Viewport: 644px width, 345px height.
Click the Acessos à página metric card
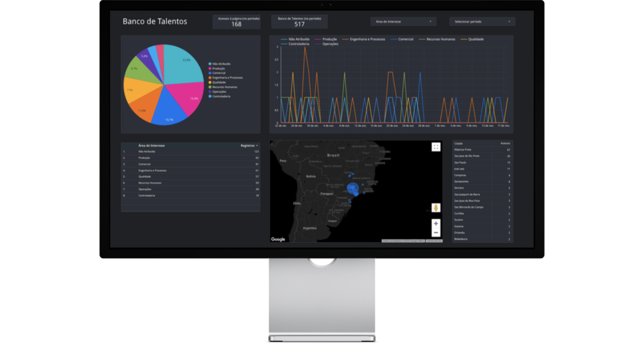click(x=236, y=21)
